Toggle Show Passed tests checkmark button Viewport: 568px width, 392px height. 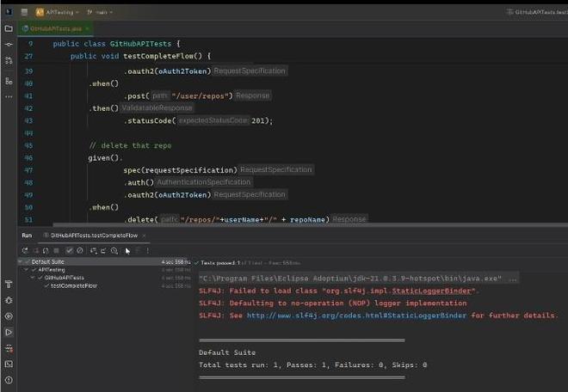coord(69,250)
